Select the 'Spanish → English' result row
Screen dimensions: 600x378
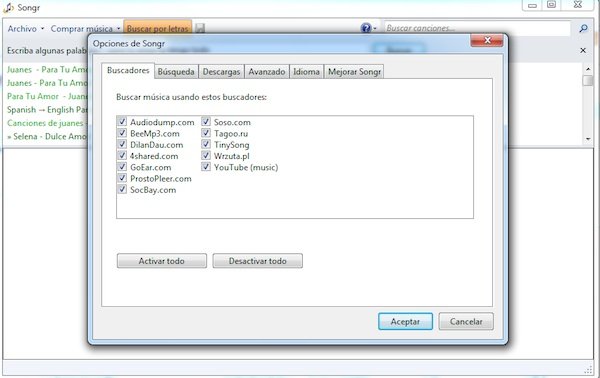tap(47, 109)
